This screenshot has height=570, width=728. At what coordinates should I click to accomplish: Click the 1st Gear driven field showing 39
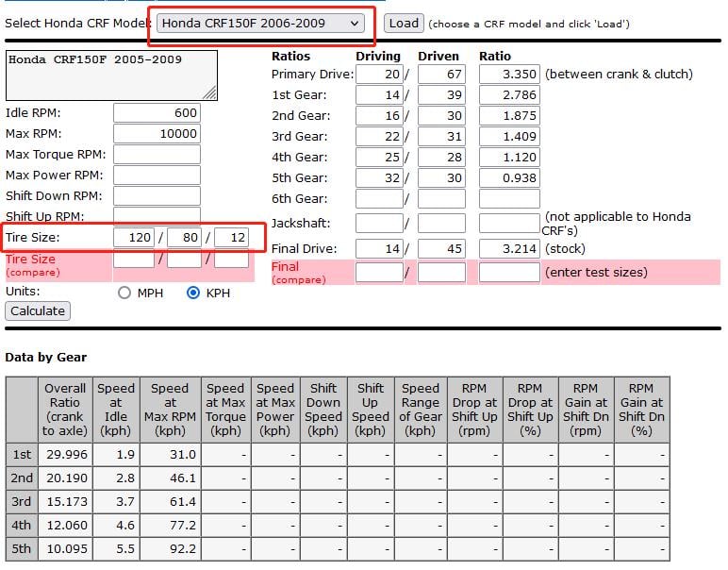tap(441, 94)
